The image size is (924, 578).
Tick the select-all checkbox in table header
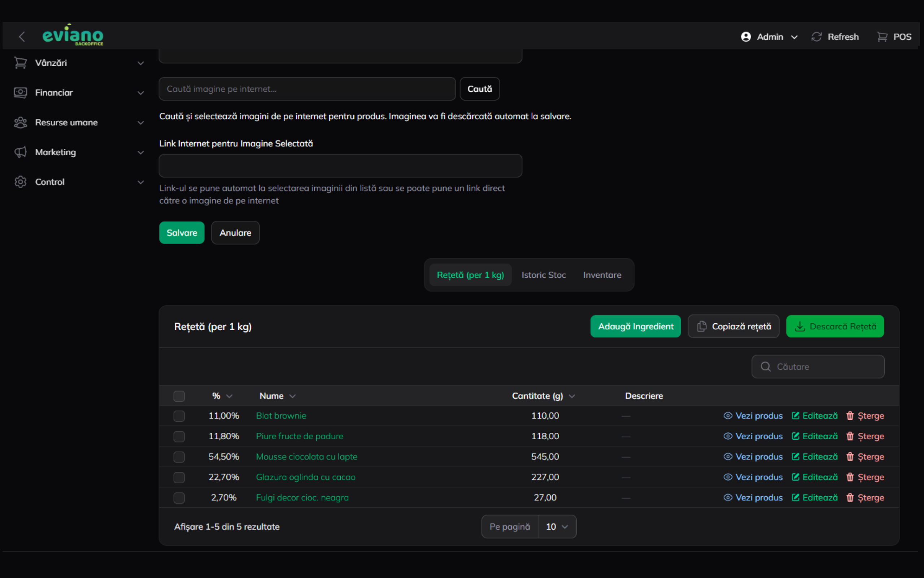179,396
